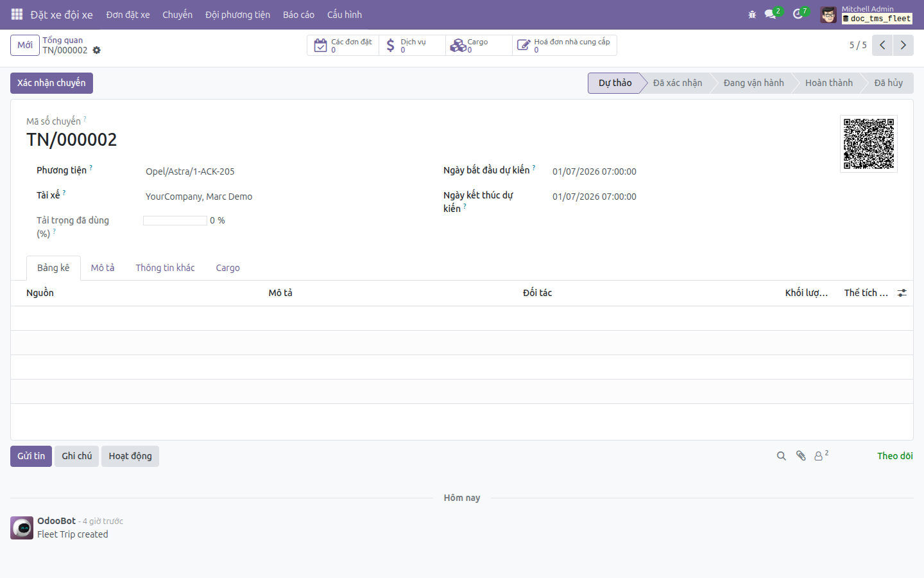This screenshot has height=578, width=924.
Task: Go to the previous record arrow
Action: coord(882,45)
